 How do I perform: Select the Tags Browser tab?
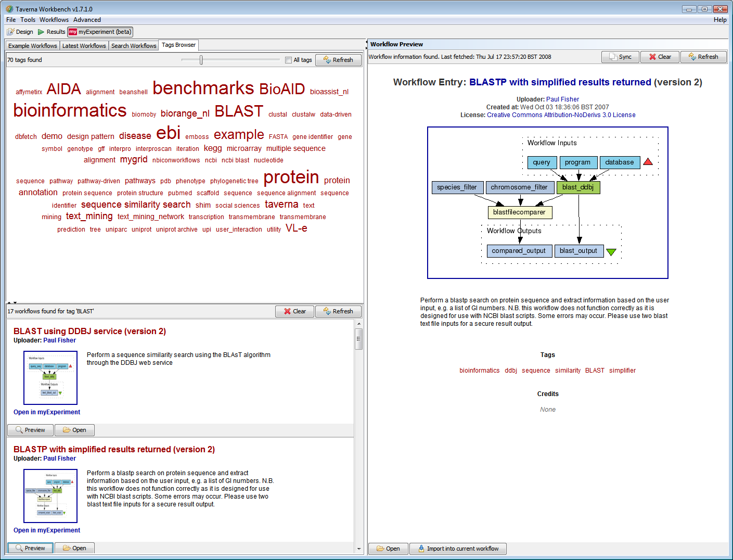(178, 45)
